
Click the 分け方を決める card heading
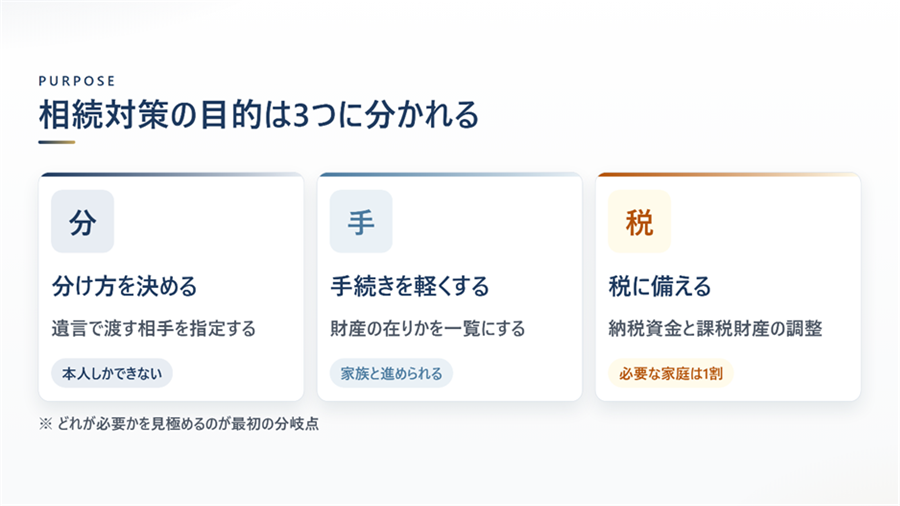[x=125, y=286]
